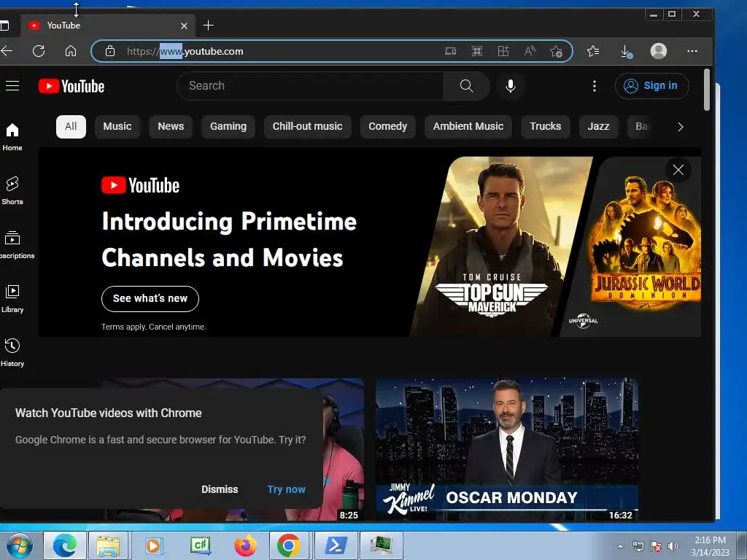This screenshot has height=560, width=747.
Task: Click the QR code icon in address bar
Action: pyautogui.click(x=477, y=51)
